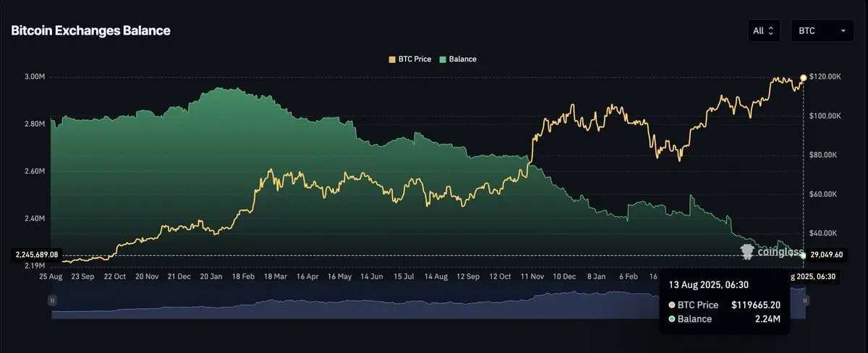Click the 11 Nov date axis label
The image size is (868, 353).
click(x=532, y=276)
